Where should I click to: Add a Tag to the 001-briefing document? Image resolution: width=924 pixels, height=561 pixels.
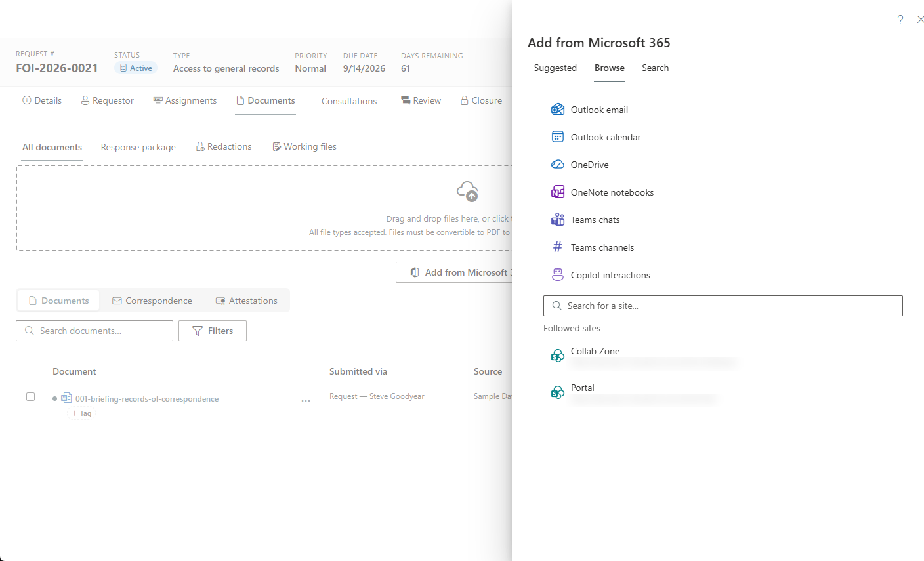point(81,413)
